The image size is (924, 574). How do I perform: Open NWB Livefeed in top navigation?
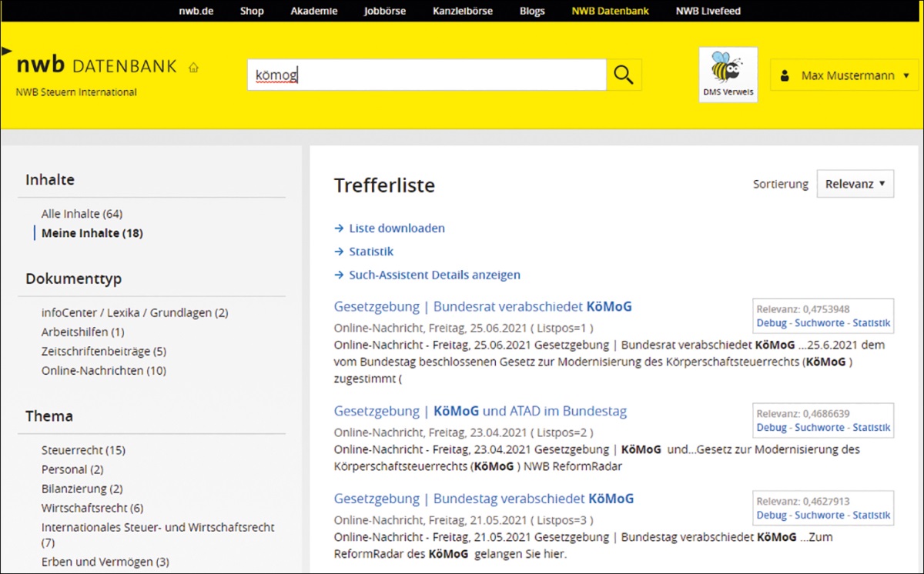pos(708,11)
